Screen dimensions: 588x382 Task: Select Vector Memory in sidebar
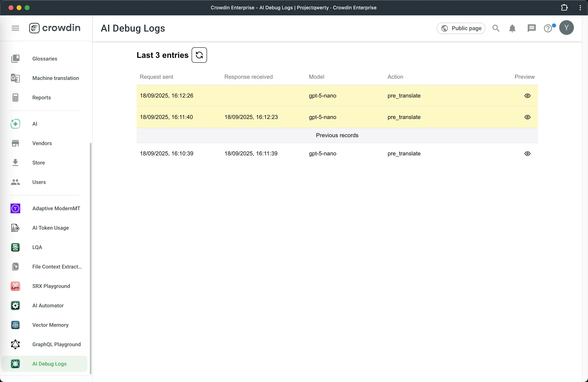(x=50, y=325)
